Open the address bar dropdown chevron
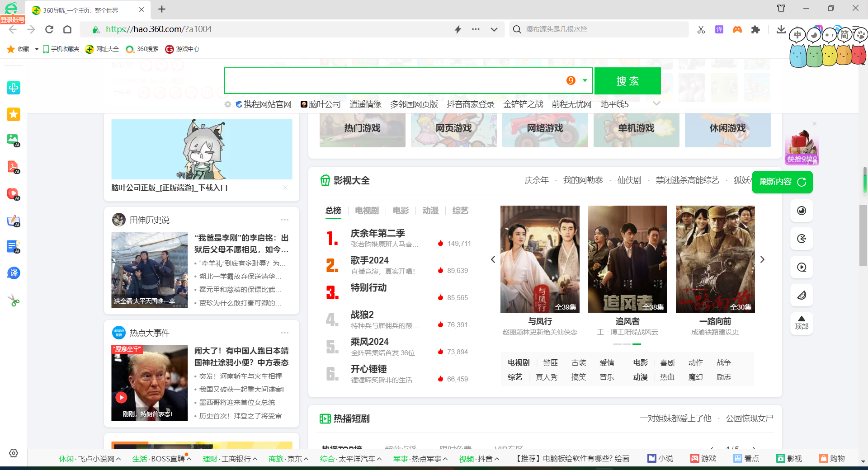The width and height of the screenshot is (868, 470). [x=494, y=29]
